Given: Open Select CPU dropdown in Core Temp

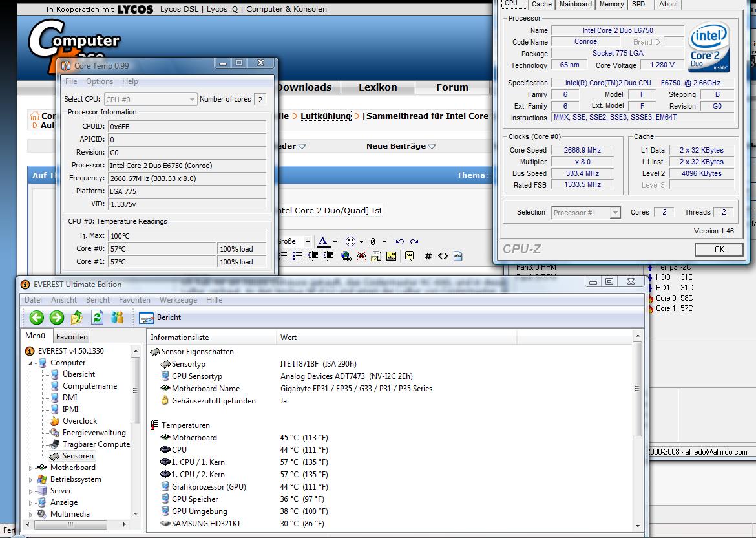Looking at the screenshot, I should pyautogui.click(x=151, y=100).
